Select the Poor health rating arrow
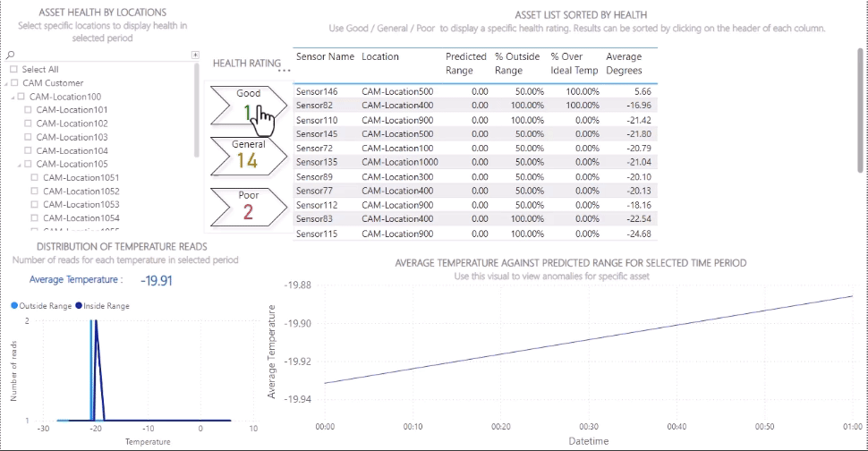Viewport: 868px width, 451px height. coord(248,204)
